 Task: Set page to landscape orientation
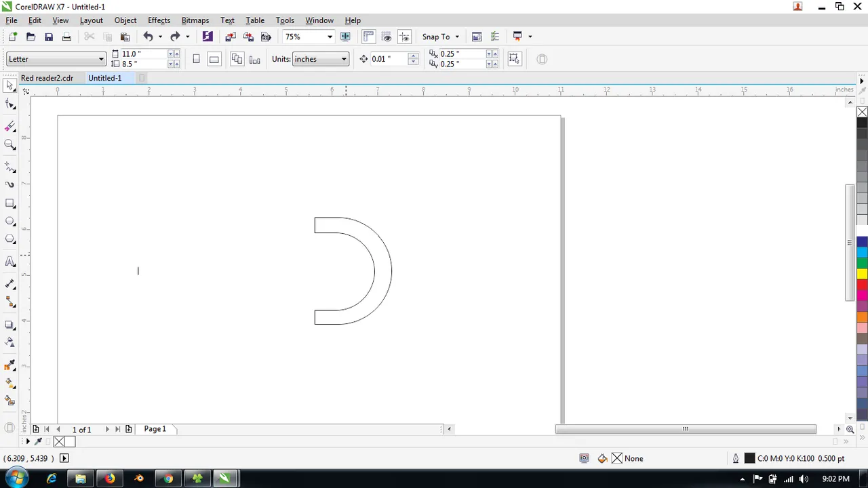click(214, 59)
